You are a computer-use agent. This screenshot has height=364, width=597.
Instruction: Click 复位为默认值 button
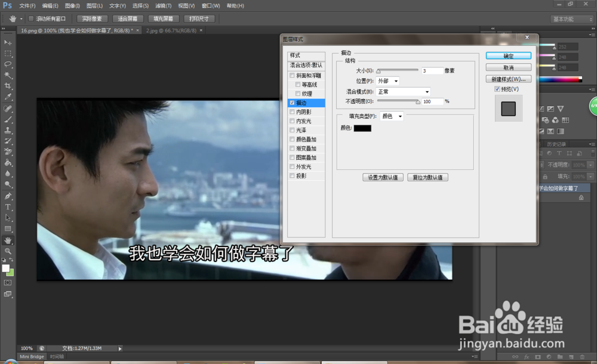point(427,177)
